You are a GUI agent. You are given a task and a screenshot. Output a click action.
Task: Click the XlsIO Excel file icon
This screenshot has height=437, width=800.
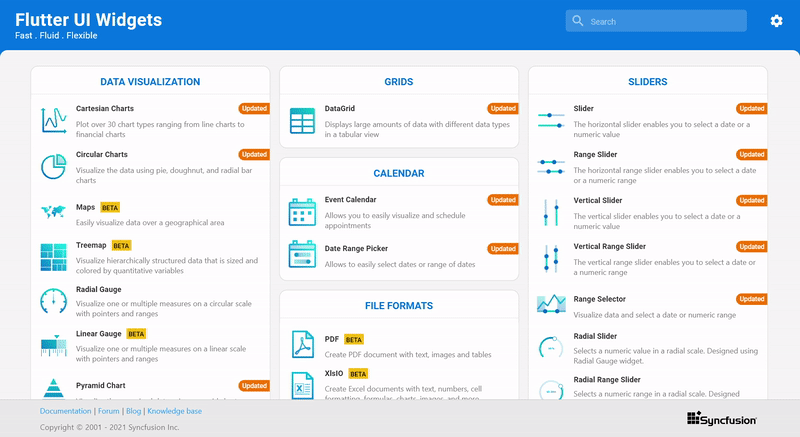303,385
